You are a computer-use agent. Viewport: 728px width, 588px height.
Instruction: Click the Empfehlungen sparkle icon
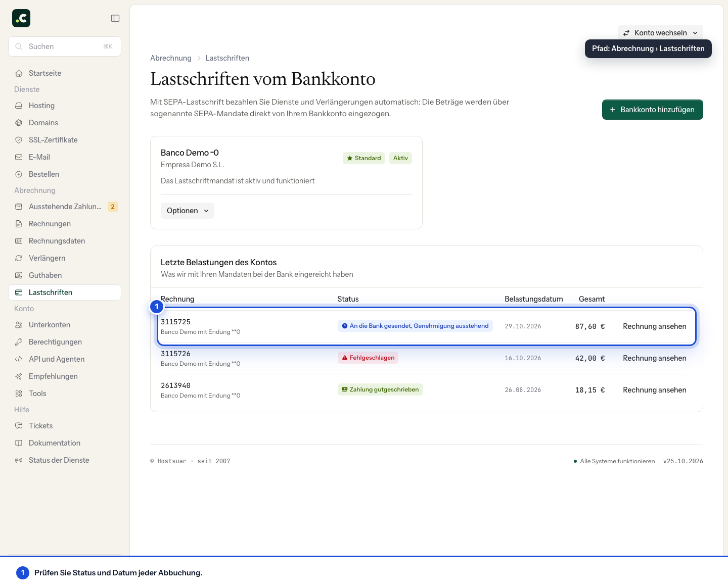(19, 376)
